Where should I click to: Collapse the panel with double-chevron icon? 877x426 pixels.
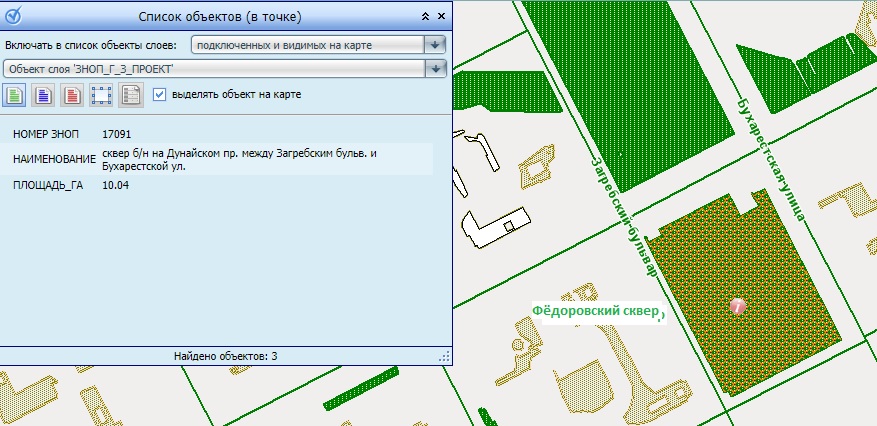425,17
